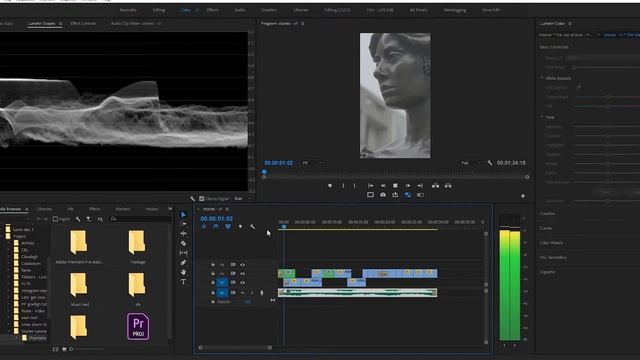Toggle Ingest checkbox in Media Browser
Screen dimensions: 640x360
point(56,219)
